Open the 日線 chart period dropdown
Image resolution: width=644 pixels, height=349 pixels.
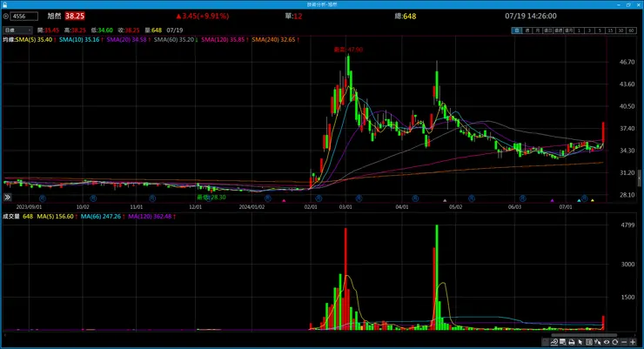[x=17, y=30]
